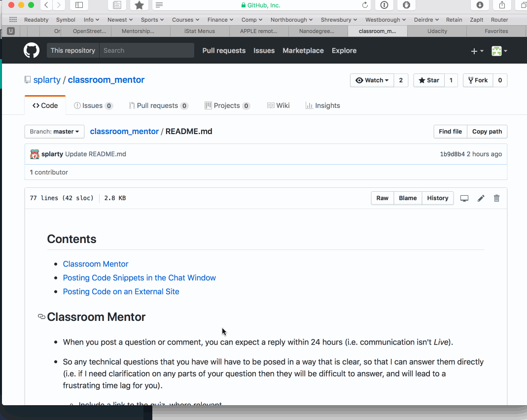Open the classroom_mentor repository title link
The width and height of the screenshot is (527, 420).
point(106,80)
